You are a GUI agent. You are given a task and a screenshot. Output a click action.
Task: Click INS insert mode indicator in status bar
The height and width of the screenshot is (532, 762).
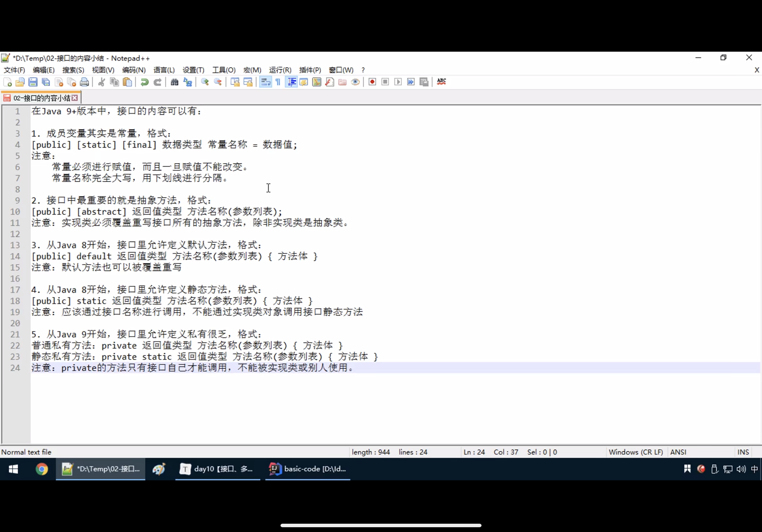(743, 452)
